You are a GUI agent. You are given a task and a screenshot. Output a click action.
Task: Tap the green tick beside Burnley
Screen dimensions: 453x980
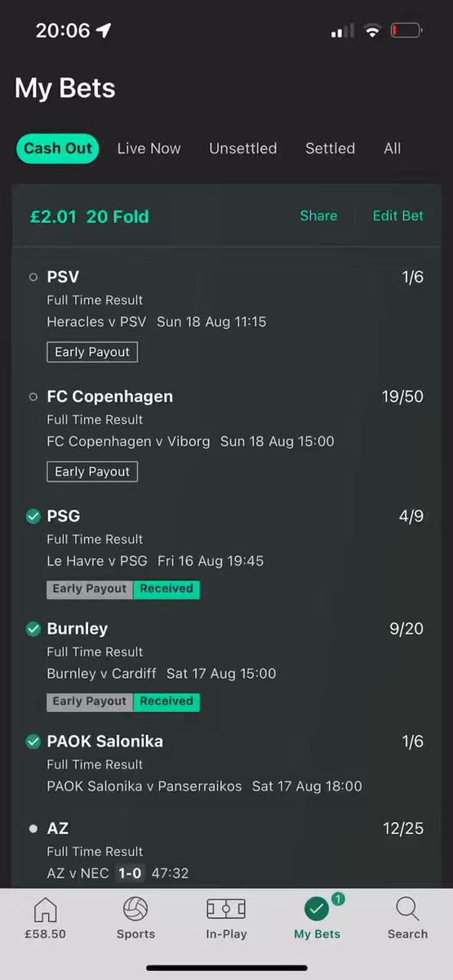[x=33, y=629]
